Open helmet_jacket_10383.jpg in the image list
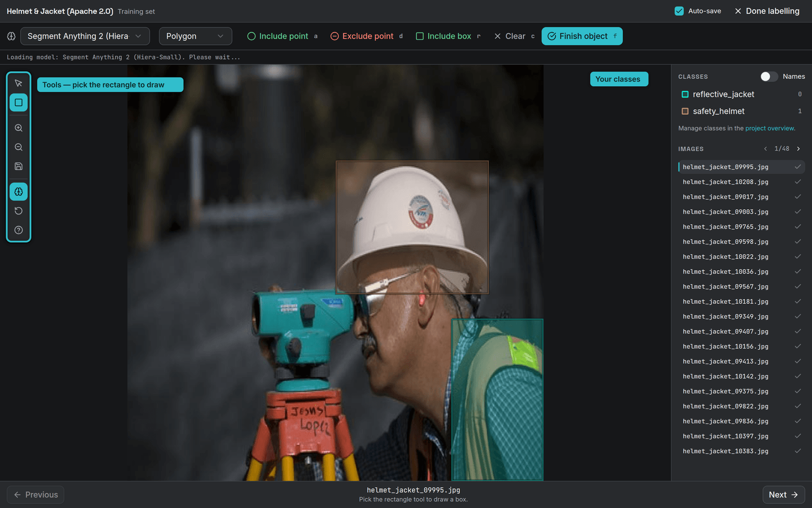 pos(741,451)
